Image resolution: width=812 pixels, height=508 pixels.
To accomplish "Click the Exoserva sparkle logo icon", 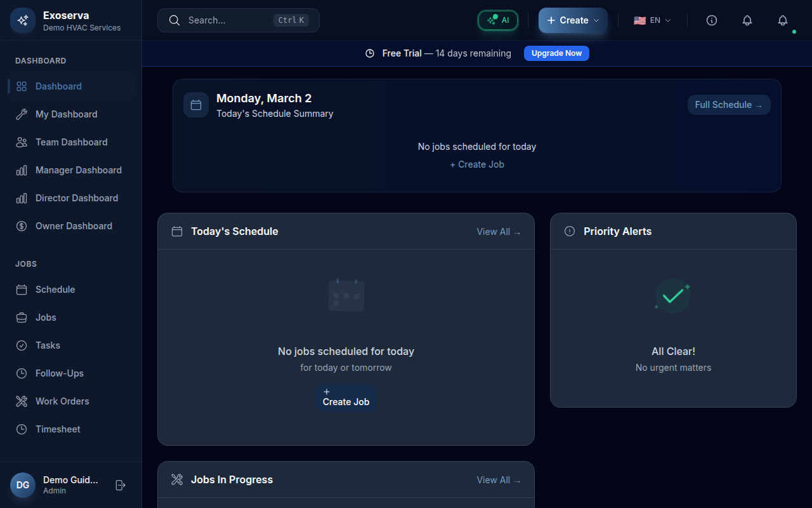I will pos(23,20).
